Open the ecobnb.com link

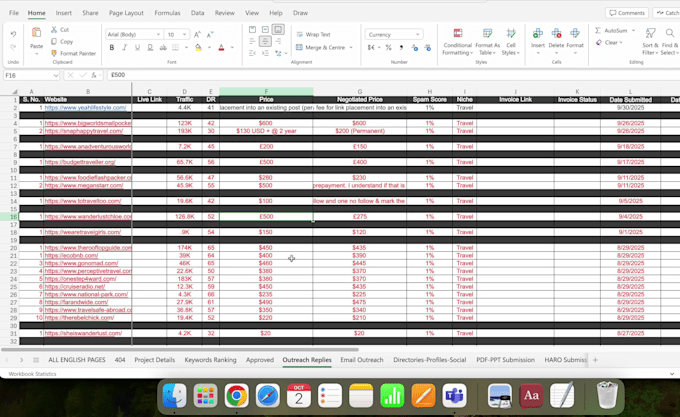(72, 256)
